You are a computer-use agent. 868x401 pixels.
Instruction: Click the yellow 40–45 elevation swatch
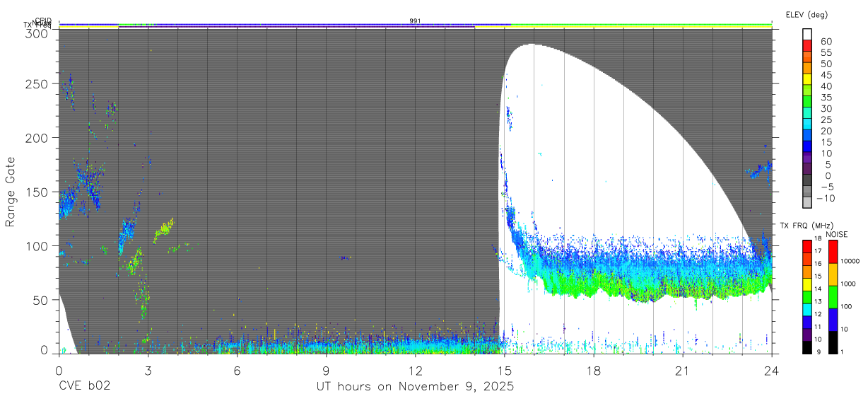807,81
